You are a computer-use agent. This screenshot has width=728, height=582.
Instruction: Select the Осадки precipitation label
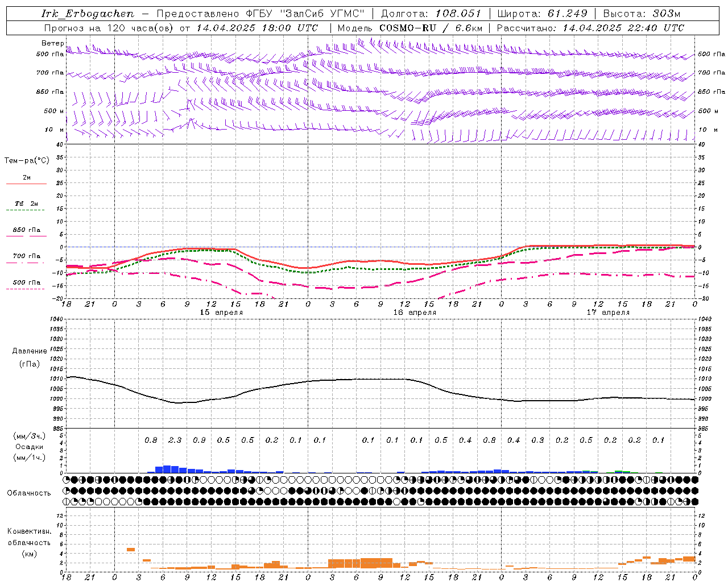tap(29, 447)
